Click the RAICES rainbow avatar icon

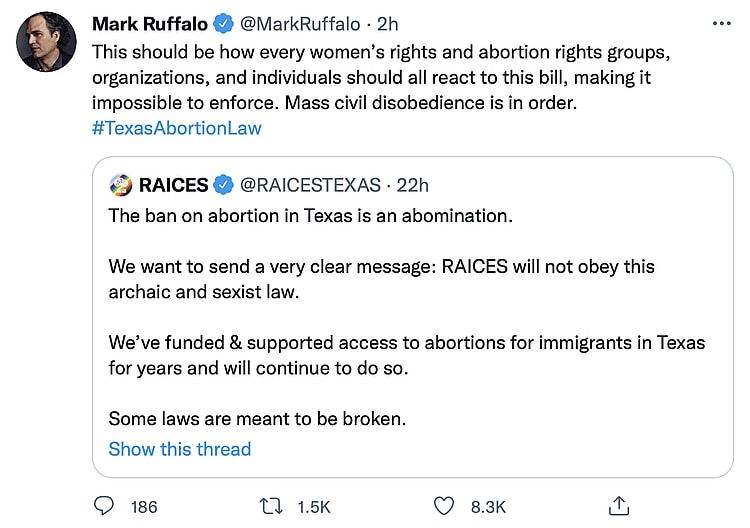click(120, 185)
